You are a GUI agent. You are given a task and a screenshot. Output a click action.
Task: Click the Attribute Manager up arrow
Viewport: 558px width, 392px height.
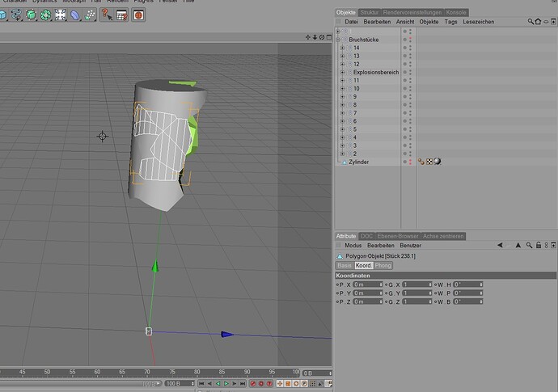(x=518, y=245)
